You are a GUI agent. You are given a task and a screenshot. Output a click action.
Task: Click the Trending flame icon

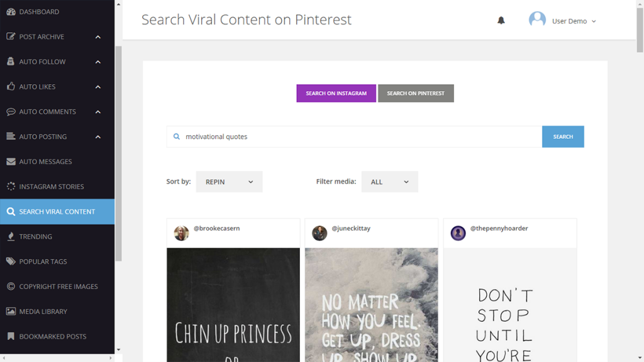click(11, 236)
